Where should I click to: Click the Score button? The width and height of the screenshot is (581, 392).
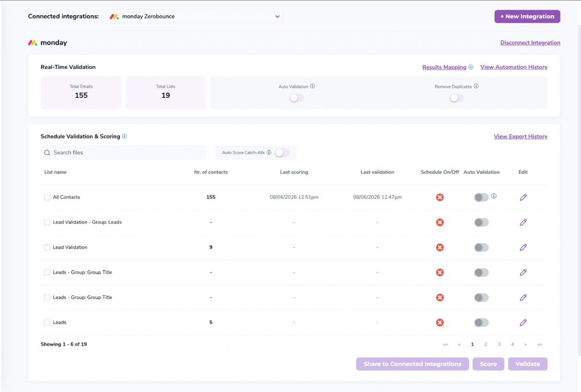(x=488, y=364)
